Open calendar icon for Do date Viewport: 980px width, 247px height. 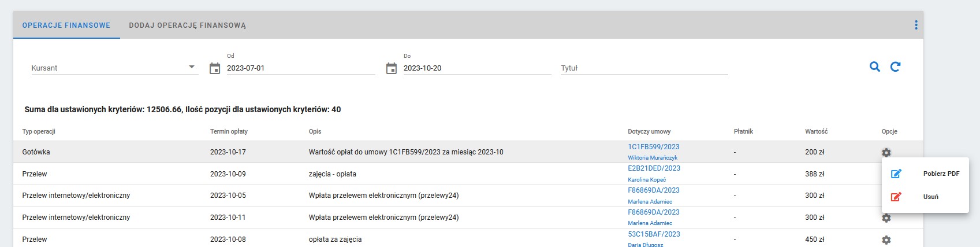pos(391,68)
